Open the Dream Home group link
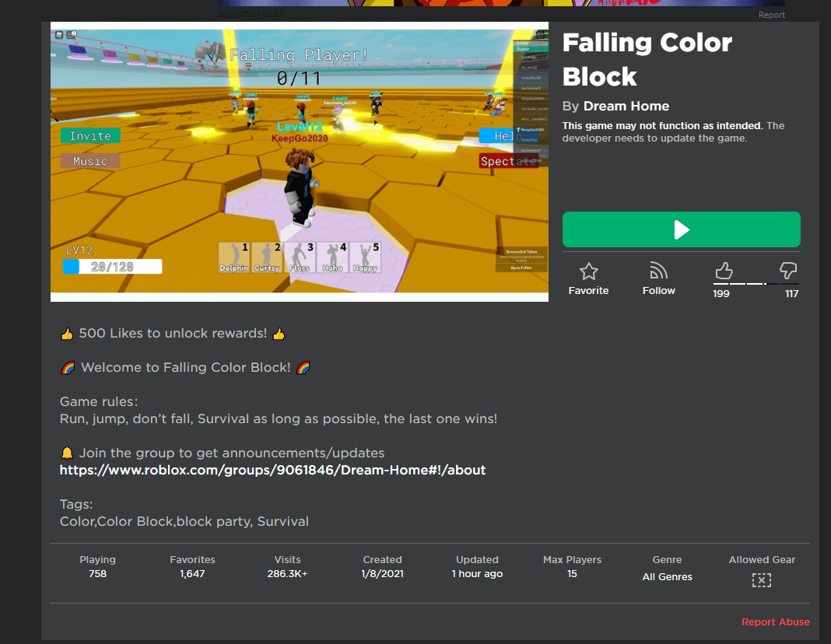 pos(272,470)
